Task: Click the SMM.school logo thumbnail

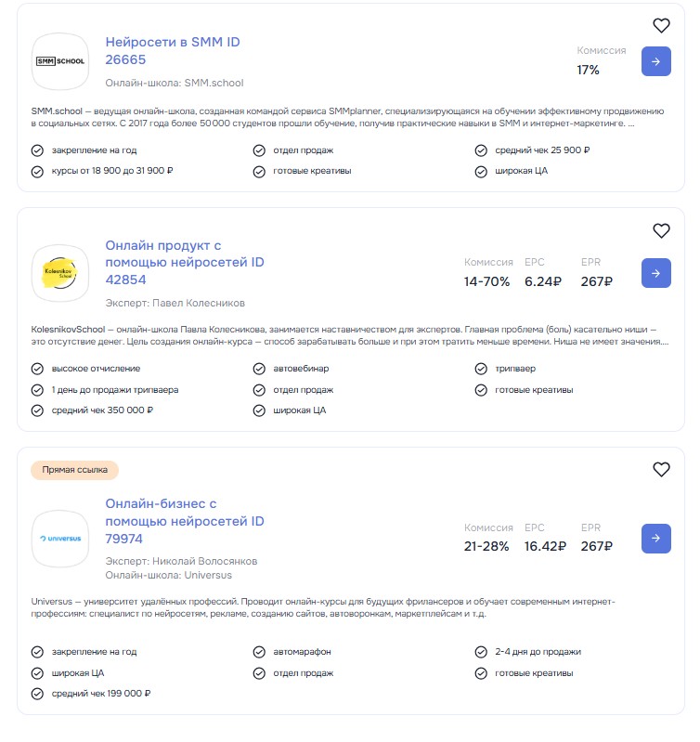Action: point(60,61)
